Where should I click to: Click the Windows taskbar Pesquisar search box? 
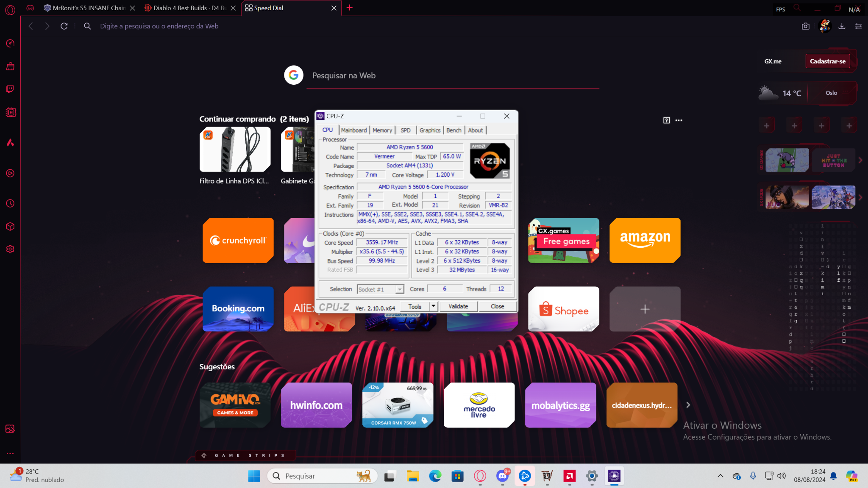point(322,476)
